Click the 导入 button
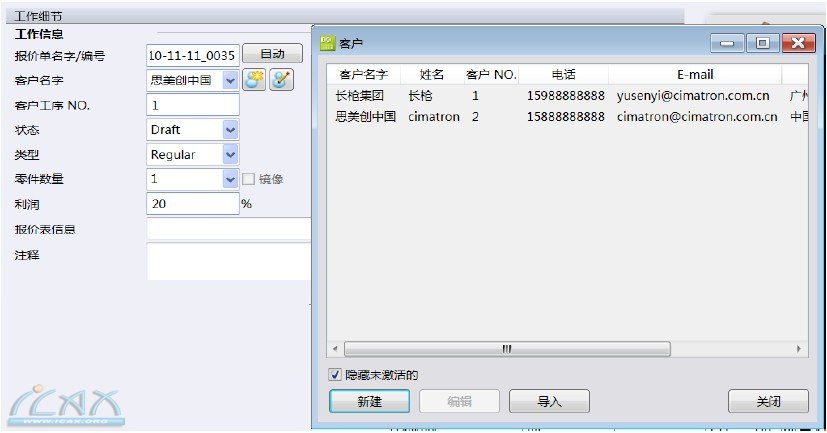The height and width of the screenshot is (433, 827). point(549,401)
